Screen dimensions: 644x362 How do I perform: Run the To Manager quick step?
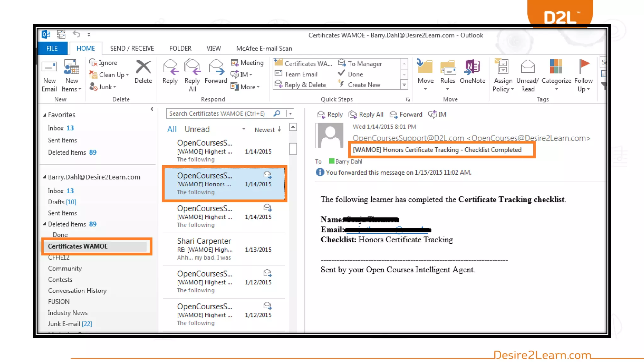point(360,63)
